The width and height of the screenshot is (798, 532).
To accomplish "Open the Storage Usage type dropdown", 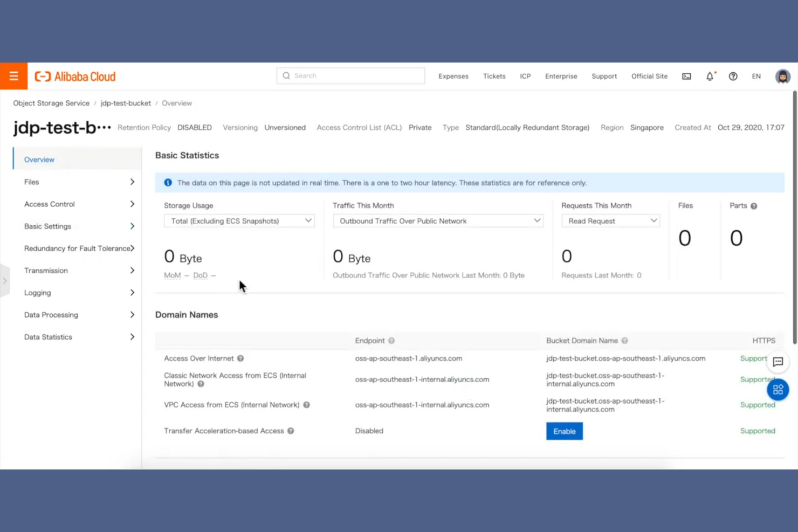I will click(x=239, y=221).
